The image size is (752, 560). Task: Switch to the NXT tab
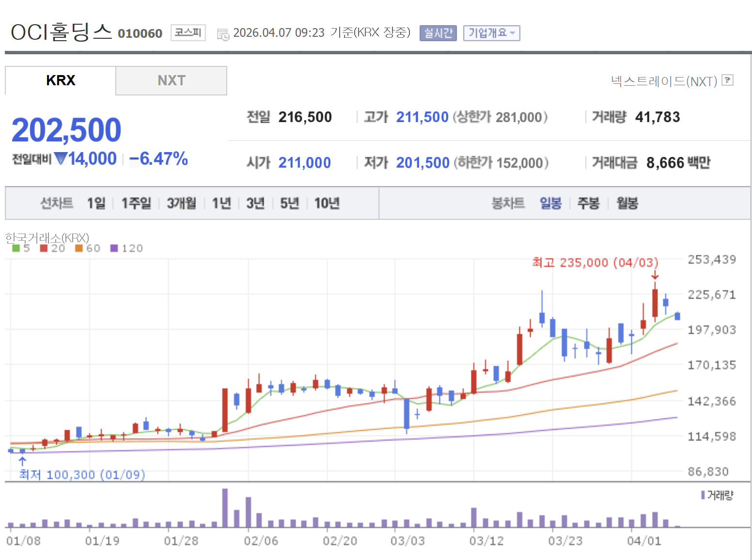tap(171, 80)
